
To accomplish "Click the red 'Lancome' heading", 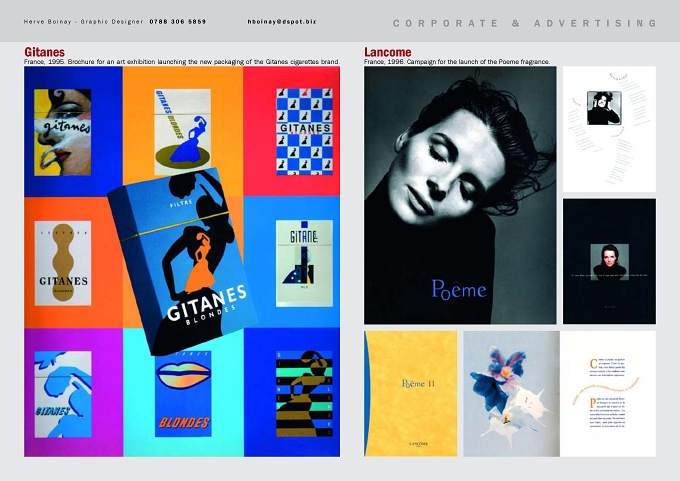I will click(388, 52).
